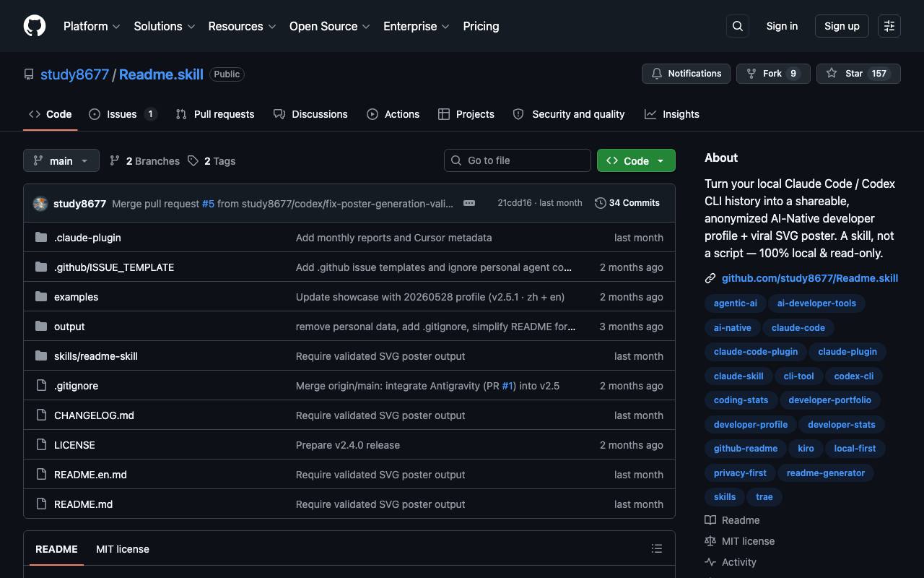The image size is (924, 578).
Task: Fork the repository
Action: [x=773, y=74]
